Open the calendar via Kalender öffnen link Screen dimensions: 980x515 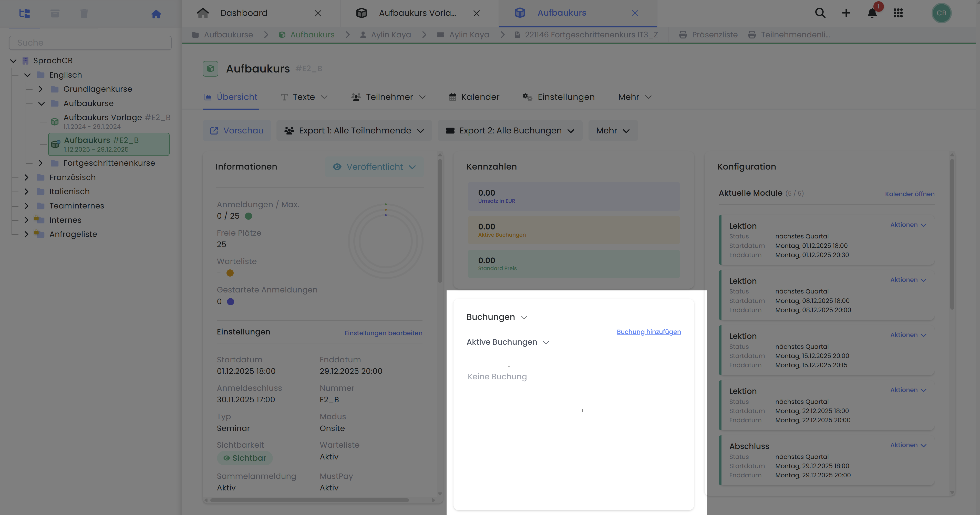910,194
